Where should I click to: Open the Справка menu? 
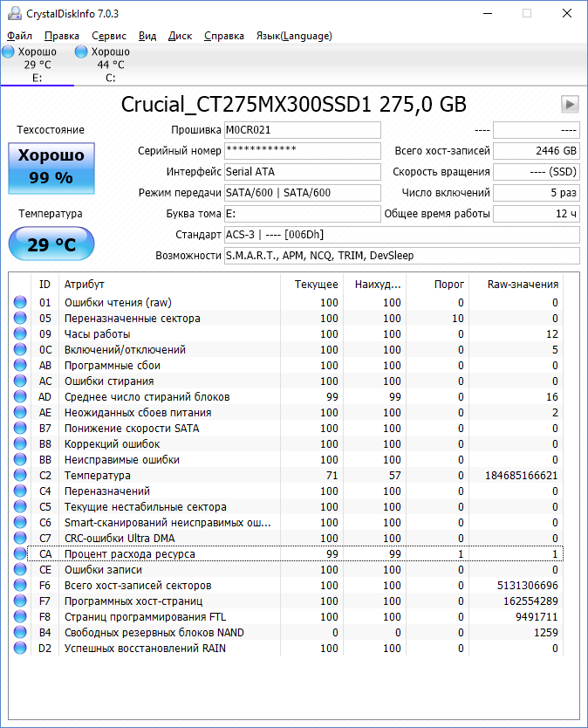click(x=223, y=36)
